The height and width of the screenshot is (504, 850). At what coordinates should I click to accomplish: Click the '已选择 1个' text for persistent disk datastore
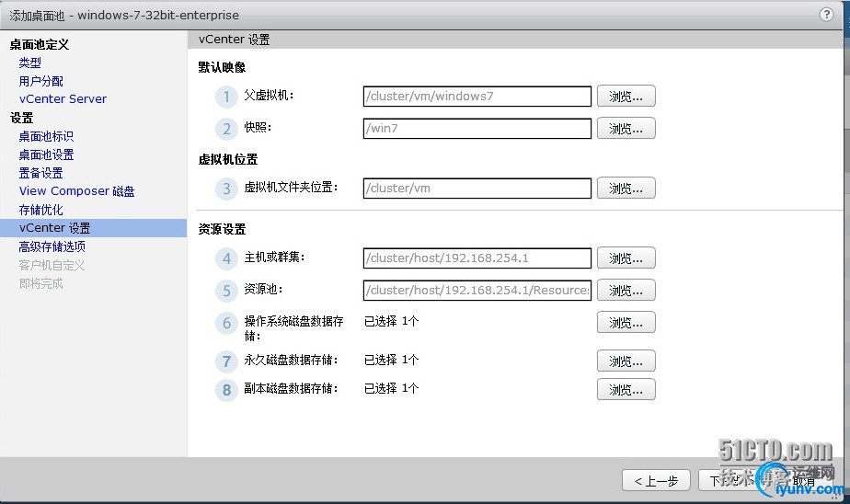point(391,360)
